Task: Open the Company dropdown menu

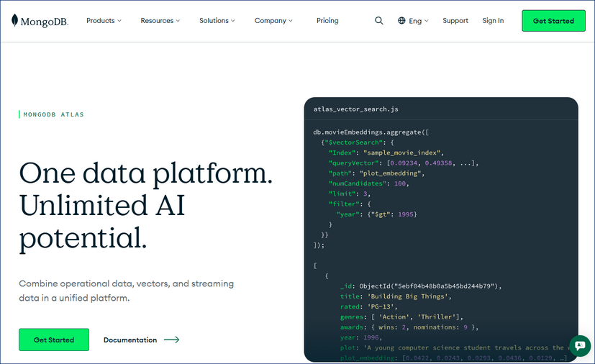Action: point(273,20)
